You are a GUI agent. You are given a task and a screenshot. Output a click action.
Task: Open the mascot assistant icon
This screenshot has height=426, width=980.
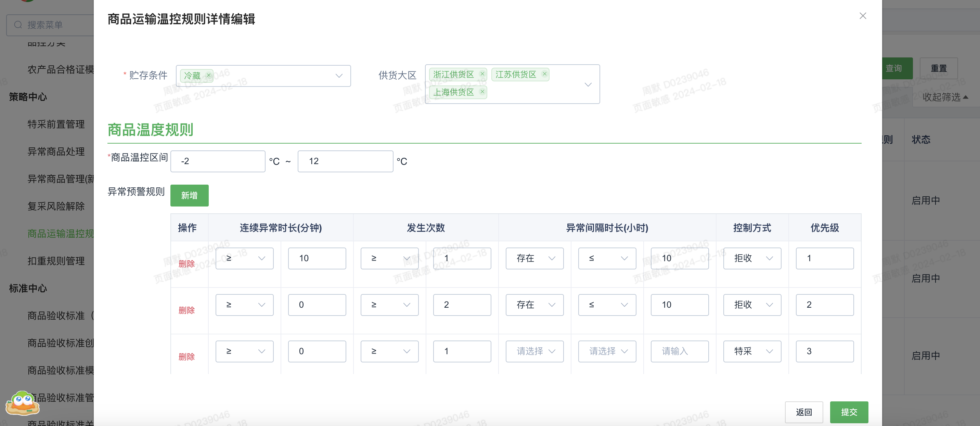(23, 403)
